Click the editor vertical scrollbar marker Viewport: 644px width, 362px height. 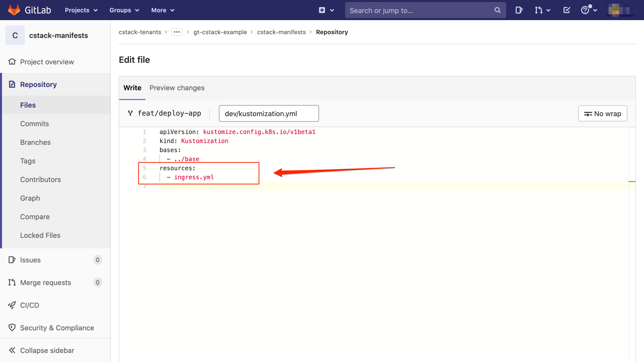click(x=632, y=181)
